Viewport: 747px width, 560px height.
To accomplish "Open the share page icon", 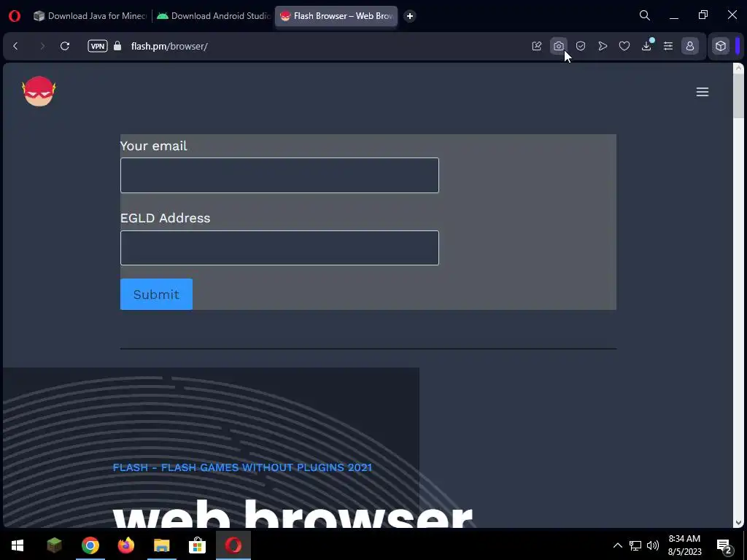I will click(537, 46).
